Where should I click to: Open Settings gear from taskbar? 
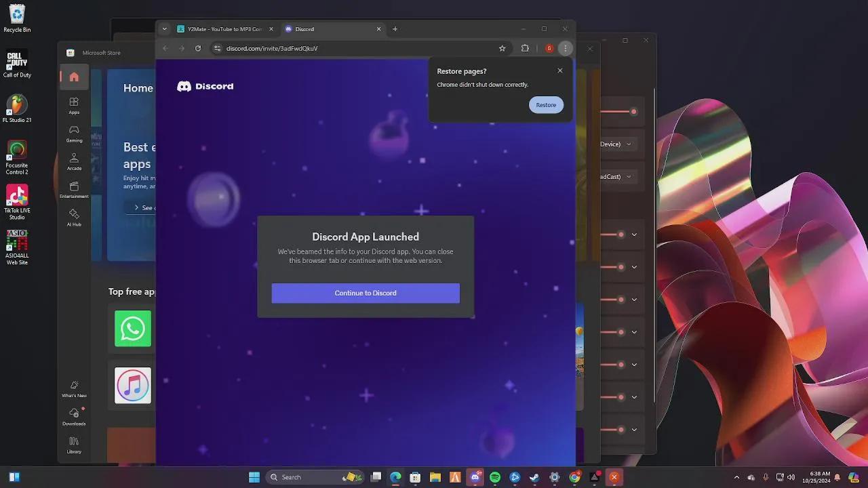point(555,477)
